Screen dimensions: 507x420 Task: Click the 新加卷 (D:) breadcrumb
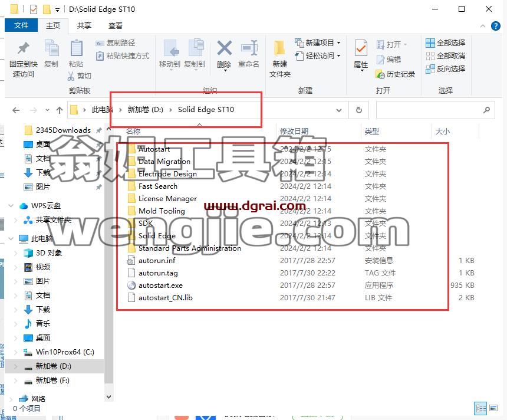point(145,110)
